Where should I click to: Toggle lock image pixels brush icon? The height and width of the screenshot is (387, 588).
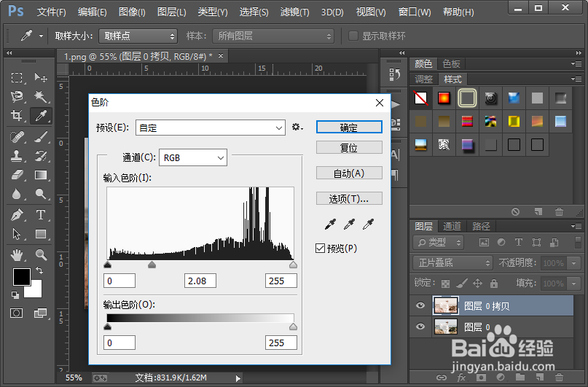[462, 283]
